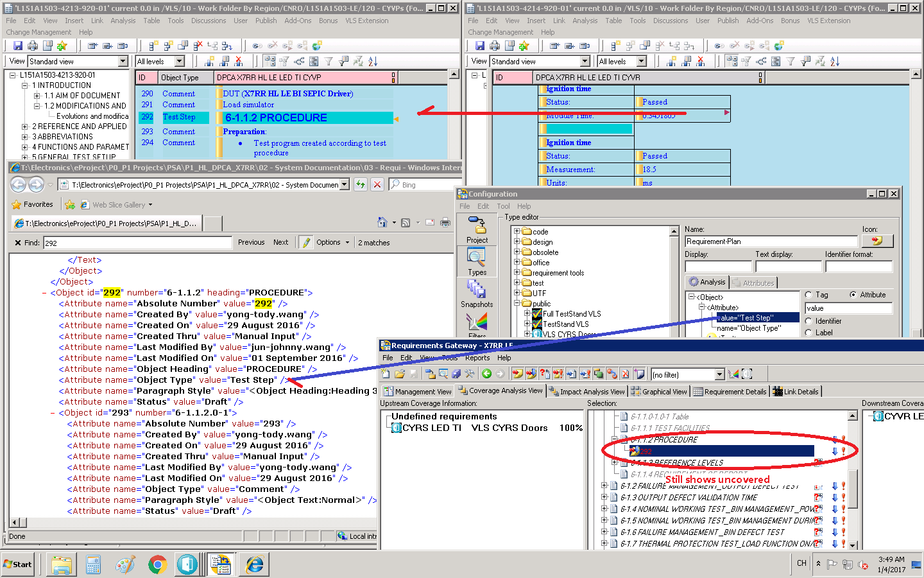
Task: Expand the 'code' folder in Type editor tree
Action: click(517, 231)
